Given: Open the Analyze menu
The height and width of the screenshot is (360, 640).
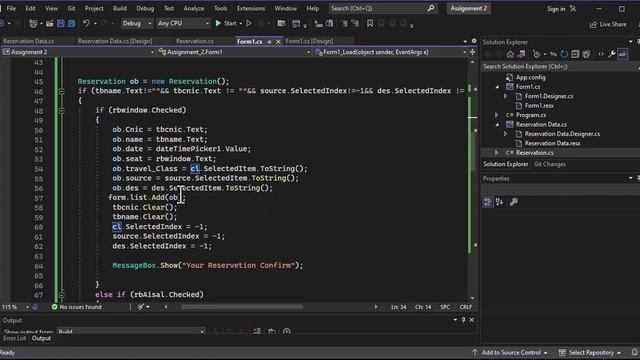Looking at the screenshot, I should [194, 8].
